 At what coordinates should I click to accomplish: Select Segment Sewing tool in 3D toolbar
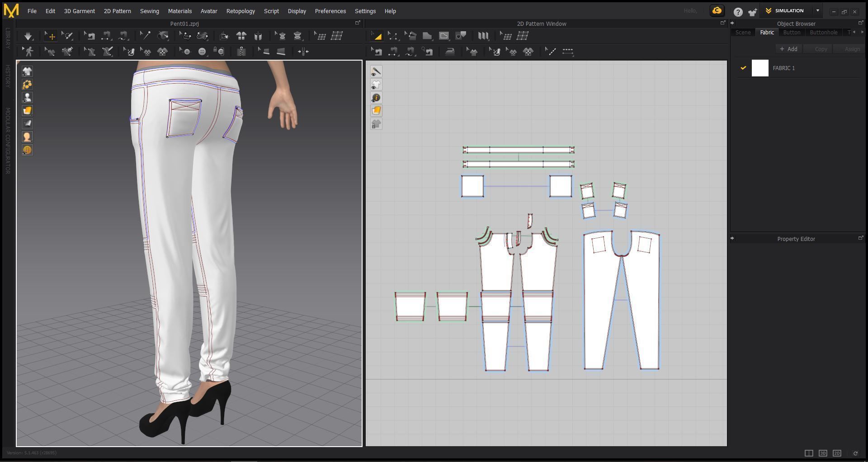click(106, 36)
